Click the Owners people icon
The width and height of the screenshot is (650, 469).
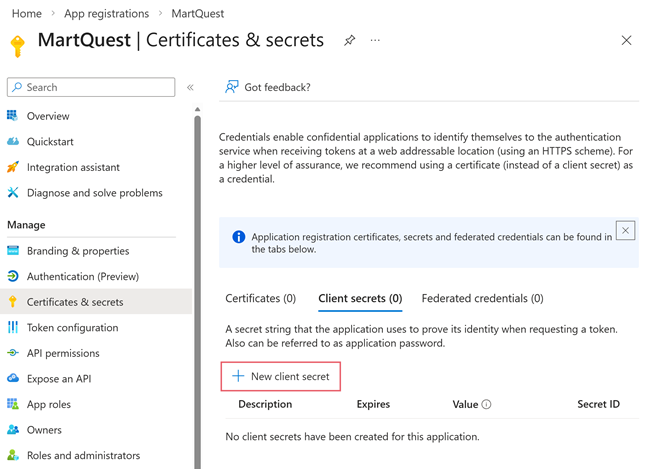click(13, 430)
